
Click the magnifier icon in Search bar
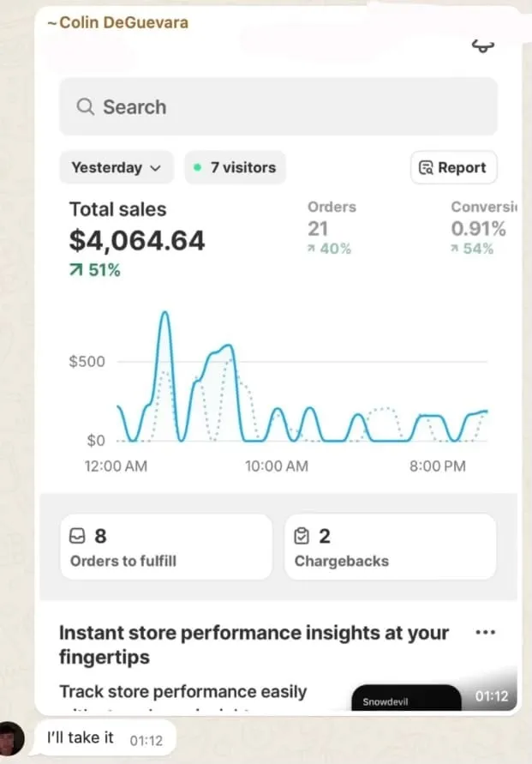click(85, 107)
